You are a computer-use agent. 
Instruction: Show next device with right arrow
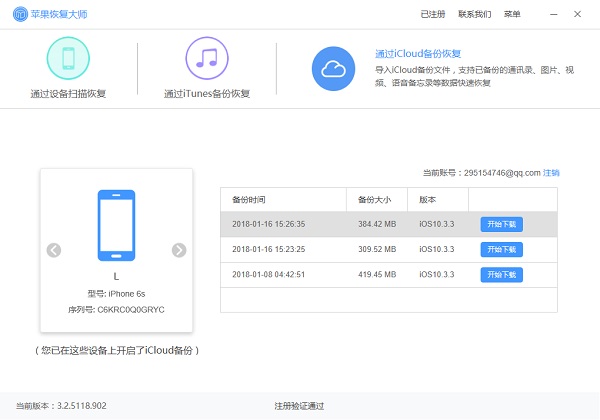pos(179,250)
